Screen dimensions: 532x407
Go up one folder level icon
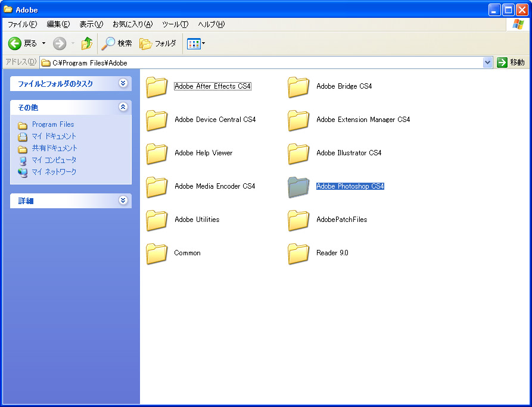[87, 43]
